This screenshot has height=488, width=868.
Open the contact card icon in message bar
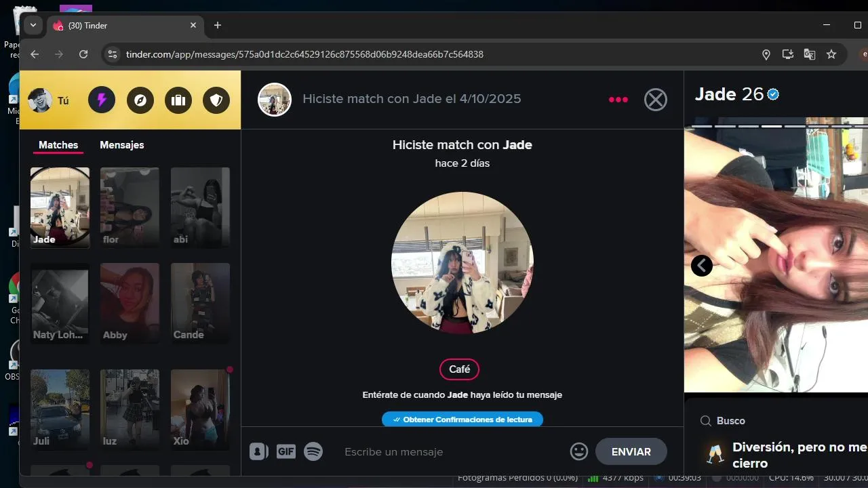[x=259, y=451]
